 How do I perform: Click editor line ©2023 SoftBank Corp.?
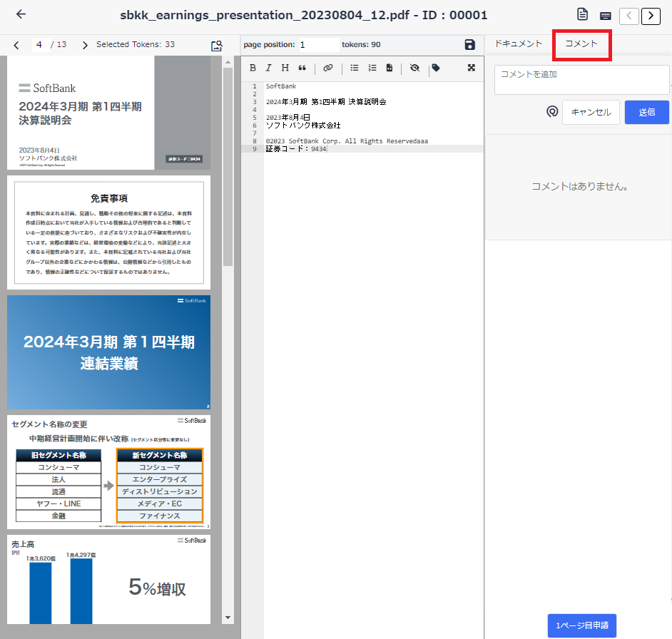347,141
